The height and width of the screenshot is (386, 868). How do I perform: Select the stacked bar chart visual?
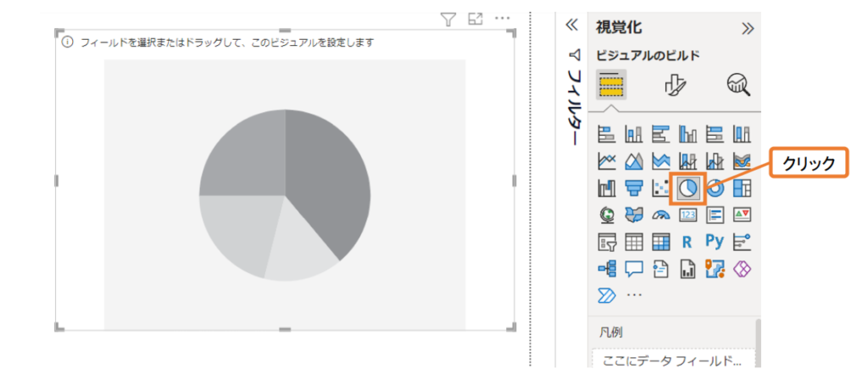coord(607,133)
